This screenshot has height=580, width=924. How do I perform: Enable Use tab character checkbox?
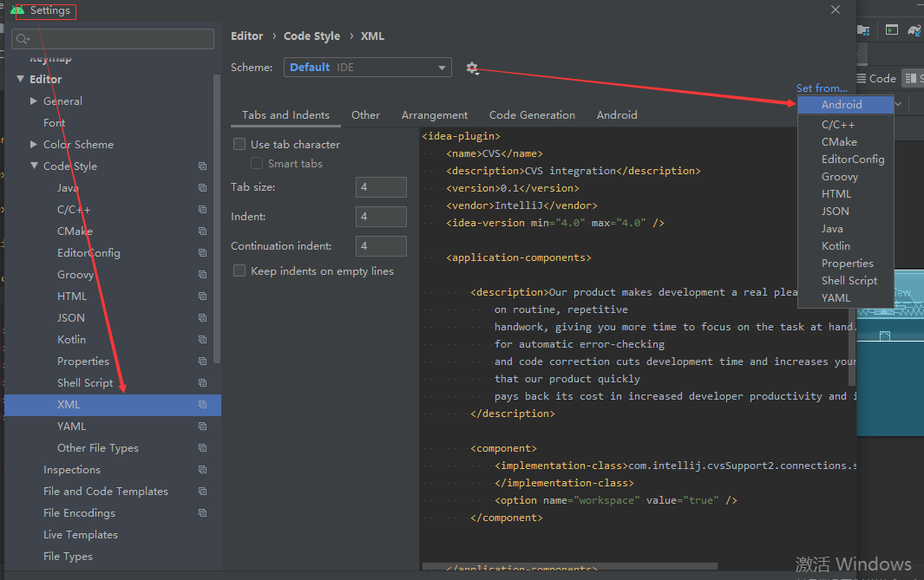239,144
